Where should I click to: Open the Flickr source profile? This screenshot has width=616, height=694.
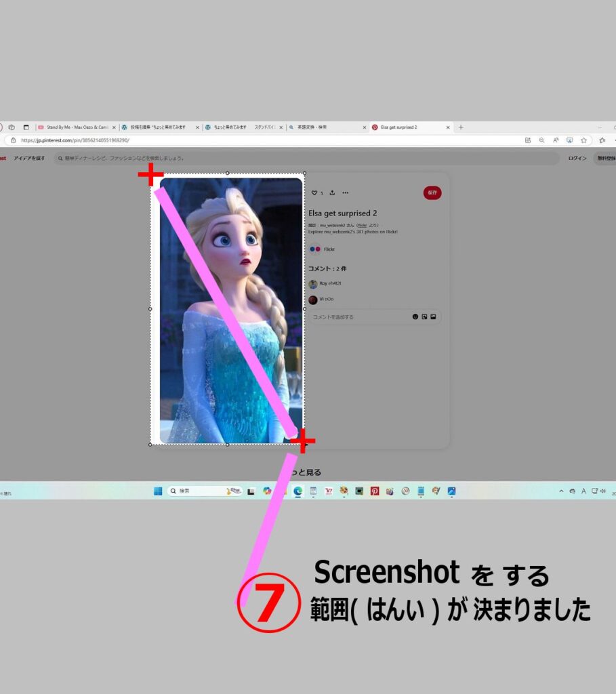[322, 249]
